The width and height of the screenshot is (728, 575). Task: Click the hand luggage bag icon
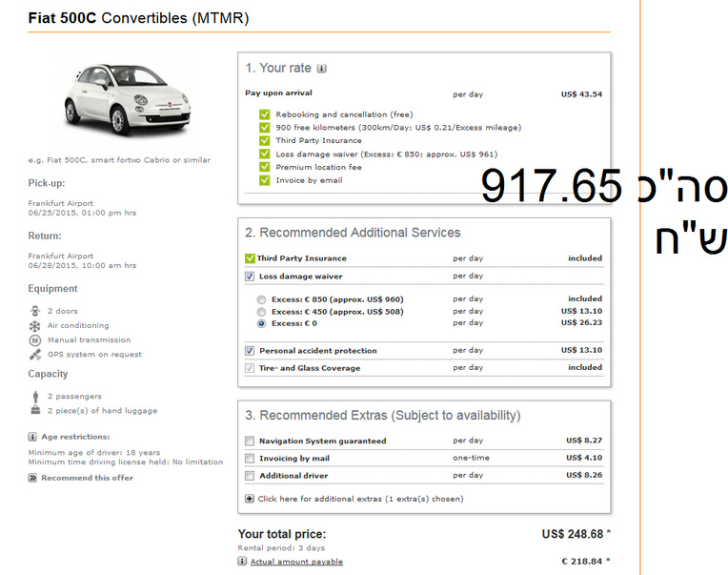tap(35, 410)
